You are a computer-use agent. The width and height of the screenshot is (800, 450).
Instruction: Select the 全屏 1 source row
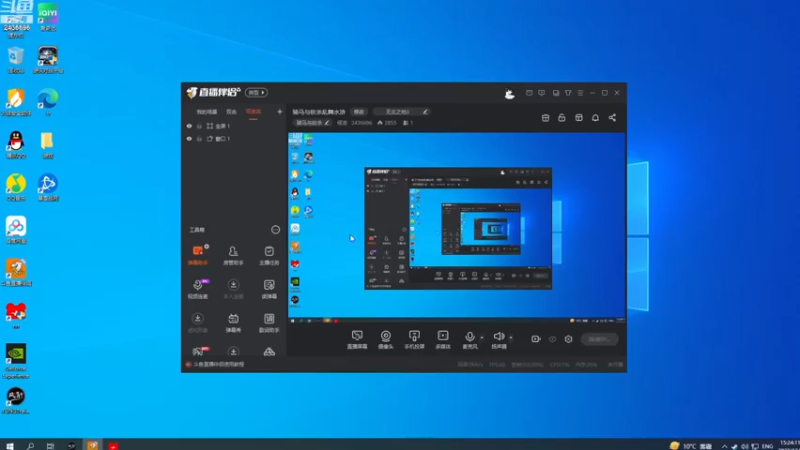tap(235, 126)
